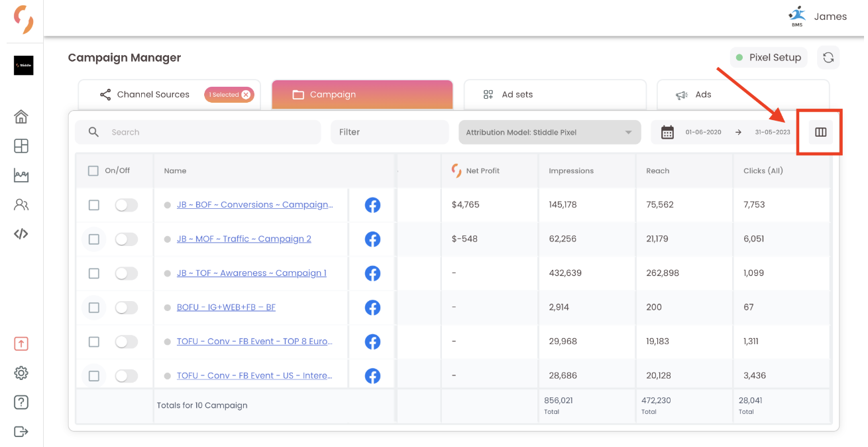The width and height of the screenshot is (868, 447).
Task: Remove the 1 Selected channel filter
Action: click(x=246, y=95)
